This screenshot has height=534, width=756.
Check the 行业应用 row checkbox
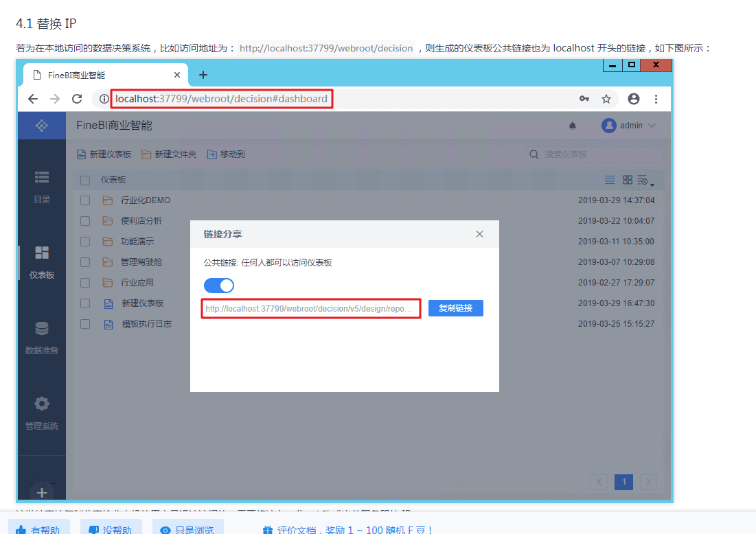click(85, 283)
